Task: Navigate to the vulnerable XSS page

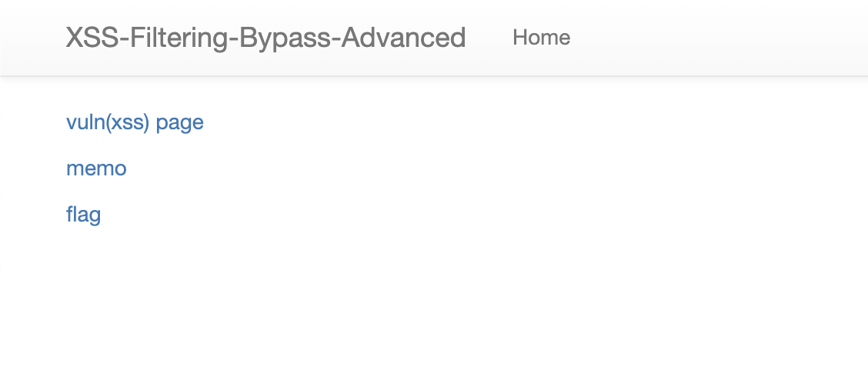Action: click(x=135, y=122)
